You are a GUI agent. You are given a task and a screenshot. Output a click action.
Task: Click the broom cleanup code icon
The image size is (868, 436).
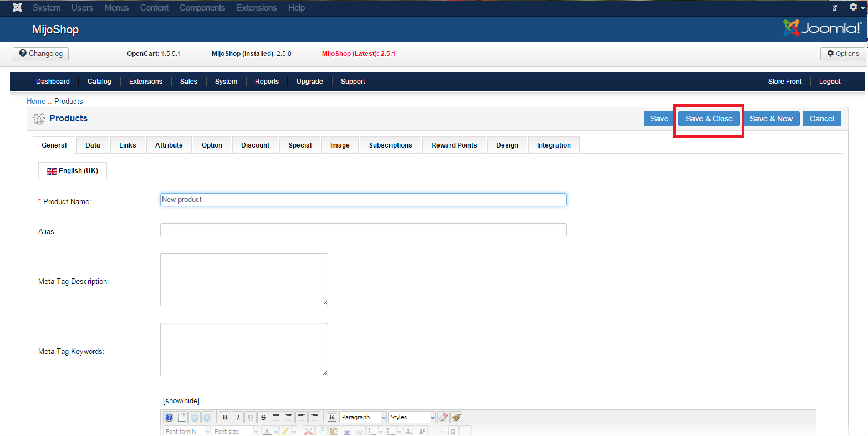456,417
